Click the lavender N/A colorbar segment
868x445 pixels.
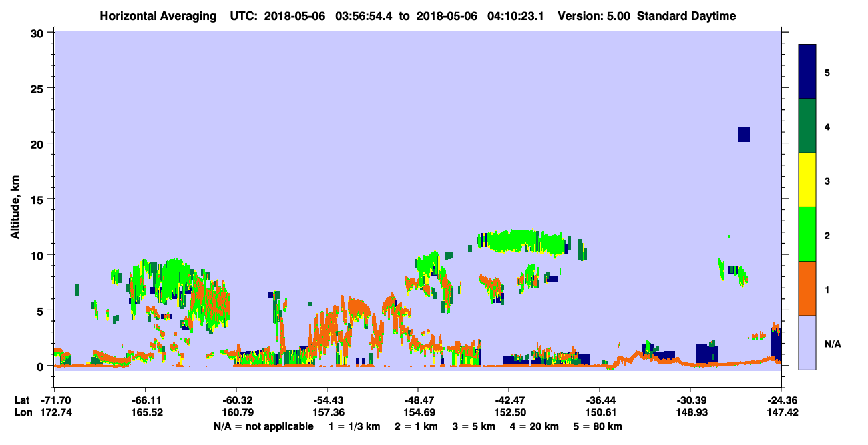[x=807, y=342]
